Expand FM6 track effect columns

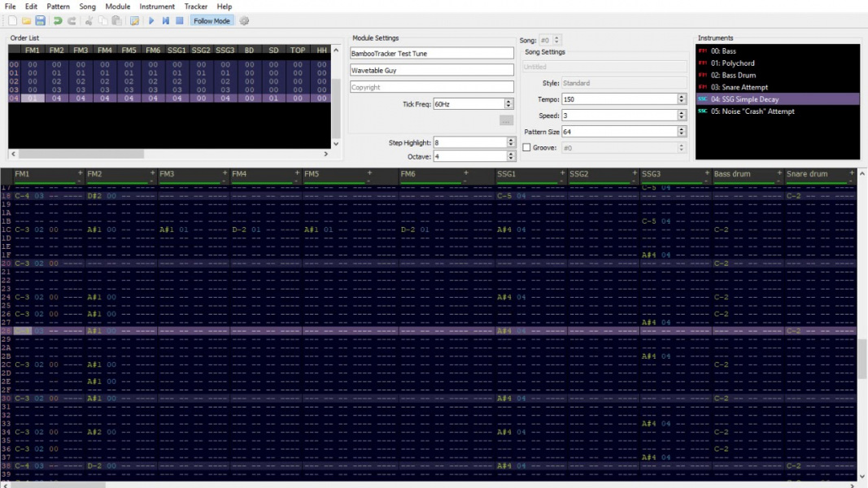(466, 173)
